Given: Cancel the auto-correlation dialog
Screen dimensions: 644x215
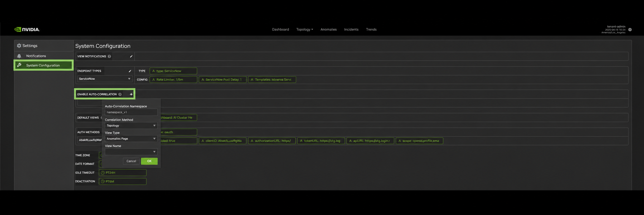Looking at the screenshot, I should [x=131, y=161].
